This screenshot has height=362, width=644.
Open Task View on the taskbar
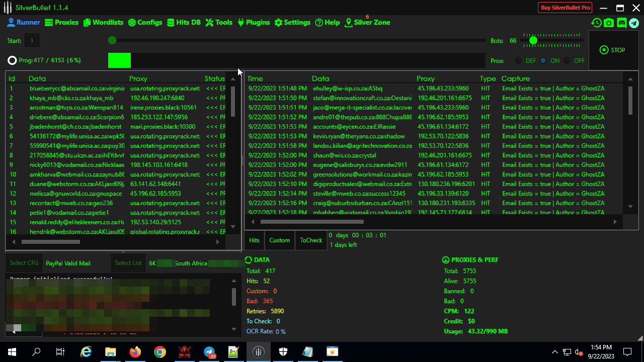click(60, 352)
